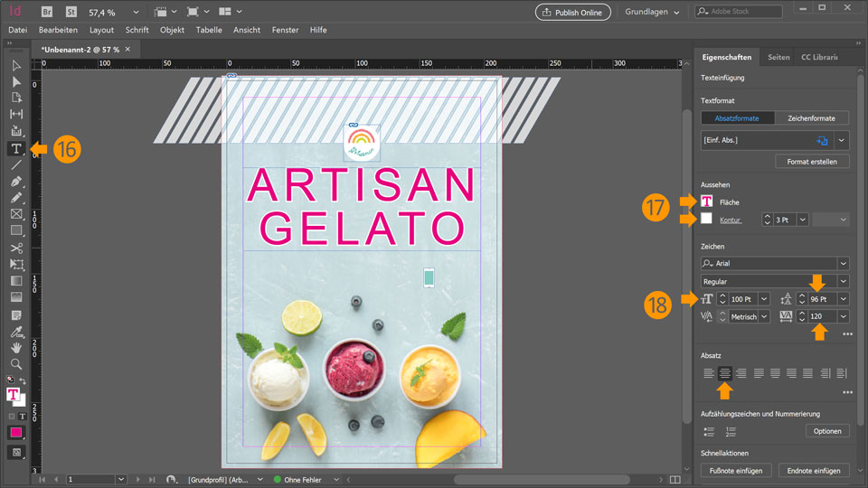
Task: Open the Schrift menu
Action: [x=137, y=30]
